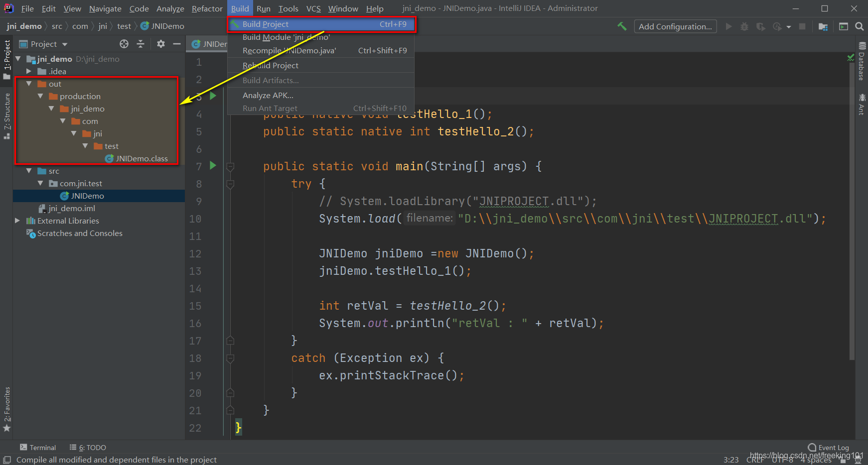Click the Run arrow icon in toolbar
The height and width of the screenshot is (465, 868).
[728, 26]
